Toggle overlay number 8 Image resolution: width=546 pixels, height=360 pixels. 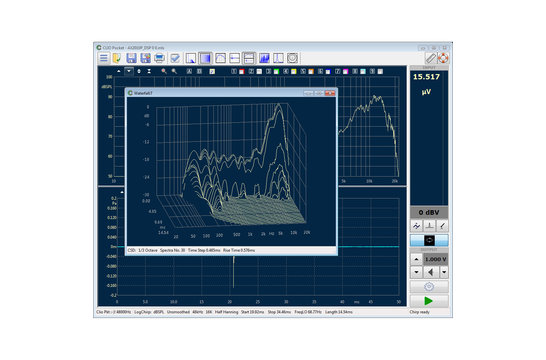(x=355, y=71)
